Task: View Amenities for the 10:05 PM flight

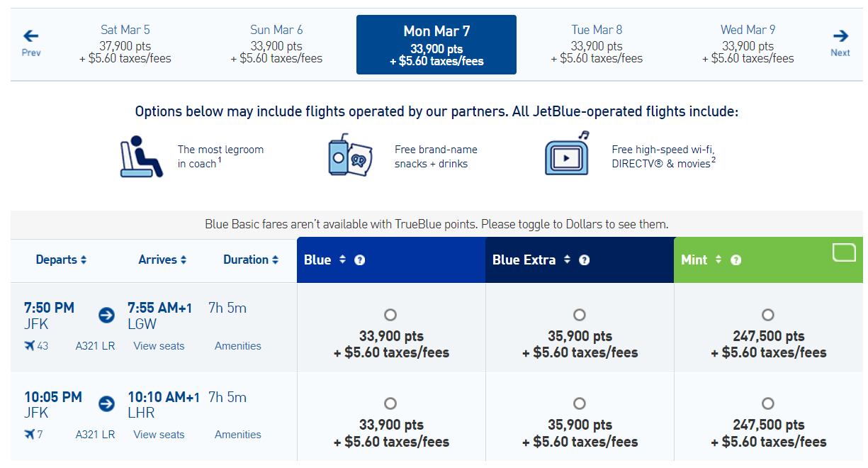Action: point(237,434)
